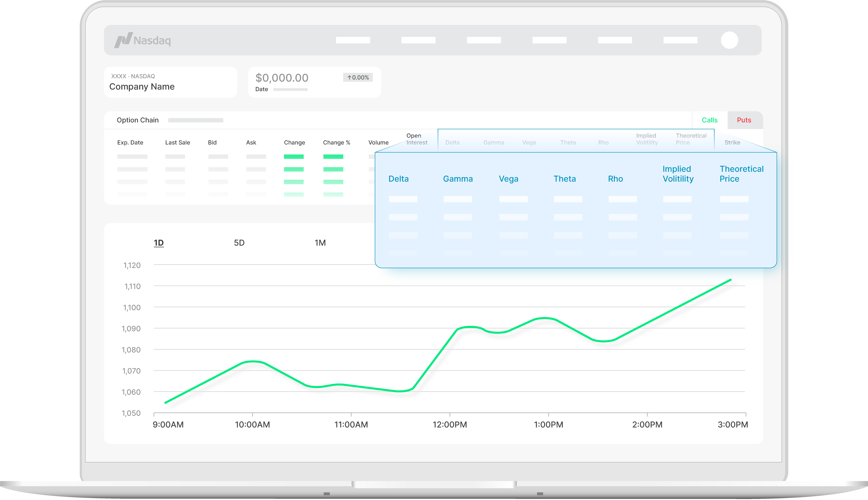Select the 1D chart range
This screenshot has width=868, height=500.
click(159, 243)
